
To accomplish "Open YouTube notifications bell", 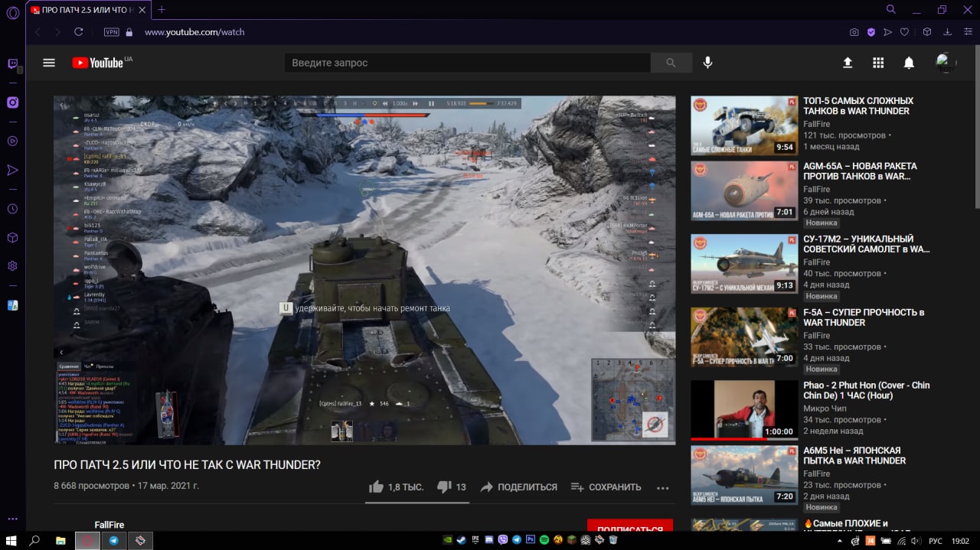I will coord(909,63).
